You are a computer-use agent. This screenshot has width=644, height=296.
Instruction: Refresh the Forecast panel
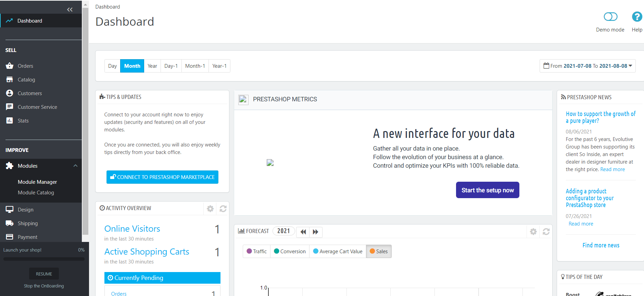coord(546,232)
